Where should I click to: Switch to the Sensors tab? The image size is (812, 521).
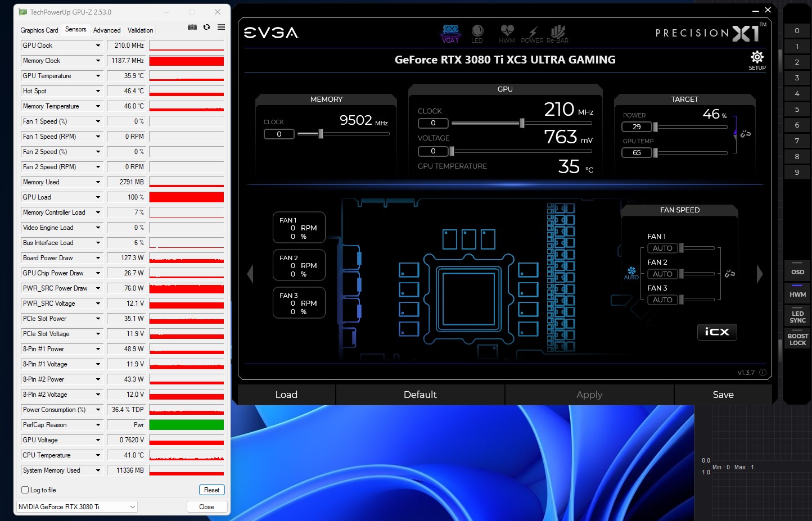[x=76, y=29]
